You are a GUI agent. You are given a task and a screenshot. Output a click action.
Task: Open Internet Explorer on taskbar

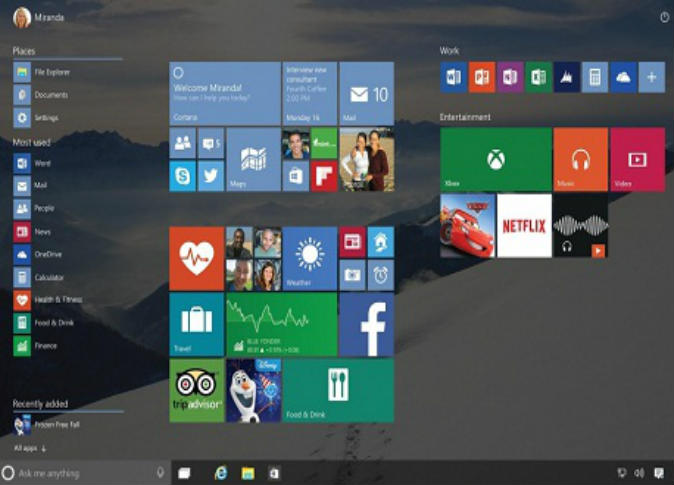coord(221,473)
